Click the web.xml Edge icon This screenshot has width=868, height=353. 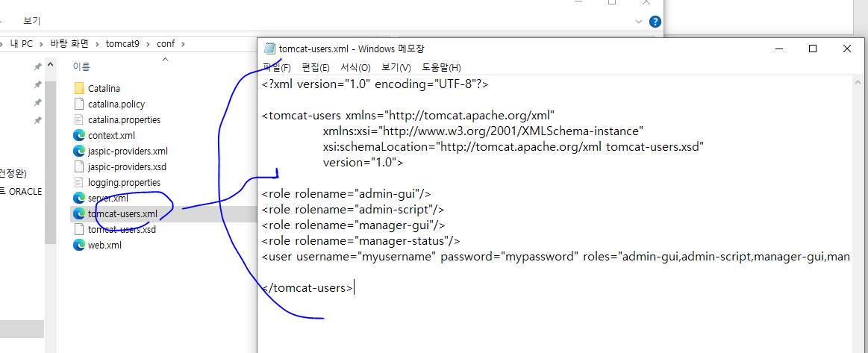[78, 245]
